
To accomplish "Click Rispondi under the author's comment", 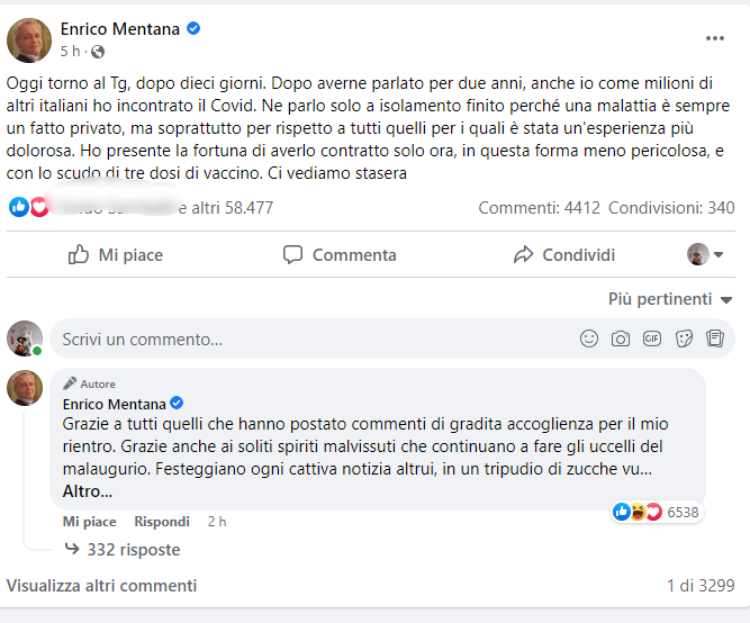I will click(162, 522).
